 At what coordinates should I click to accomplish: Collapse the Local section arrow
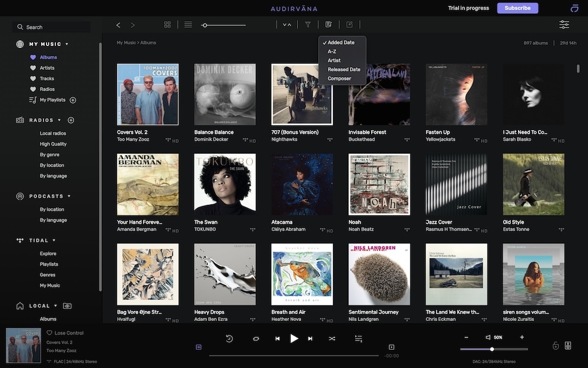(55, 306)
